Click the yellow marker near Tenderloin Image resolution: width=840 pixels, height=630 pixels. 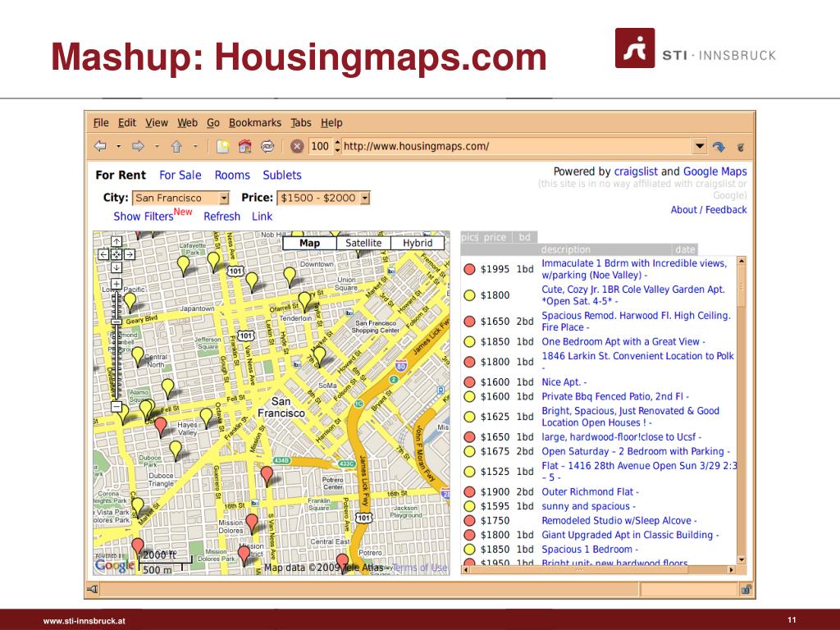coord(305,302)
